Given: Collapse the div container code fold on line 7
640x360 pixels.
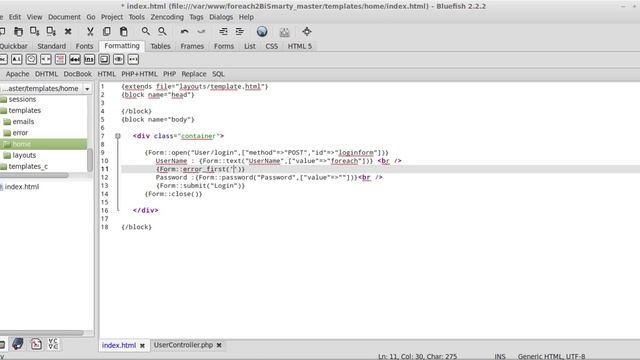Looking at the screenshot, I should click(x=118, y=136).
